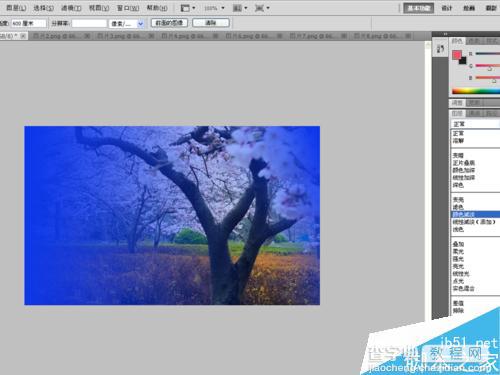The height and width of the screenshot is (375, 500).
Task: Click the 前面的图像 button
Action: [x=169, y=23]
